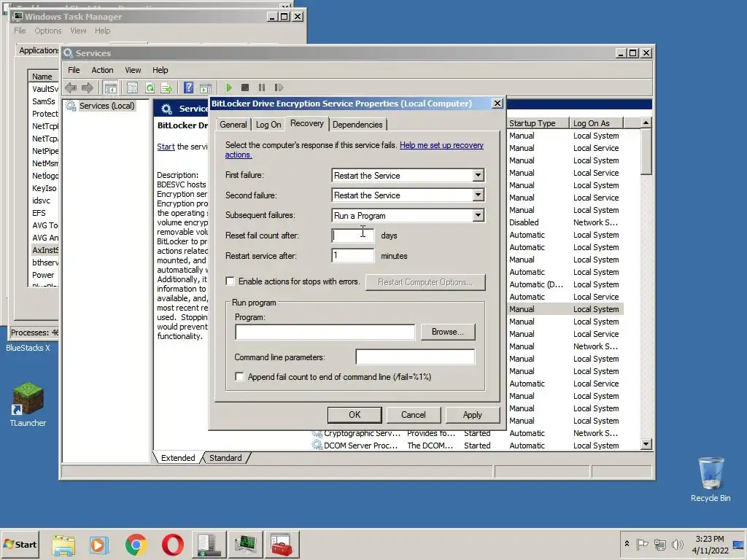
Task: Open the Recycle Bin desktop icon
Action: 711,479
